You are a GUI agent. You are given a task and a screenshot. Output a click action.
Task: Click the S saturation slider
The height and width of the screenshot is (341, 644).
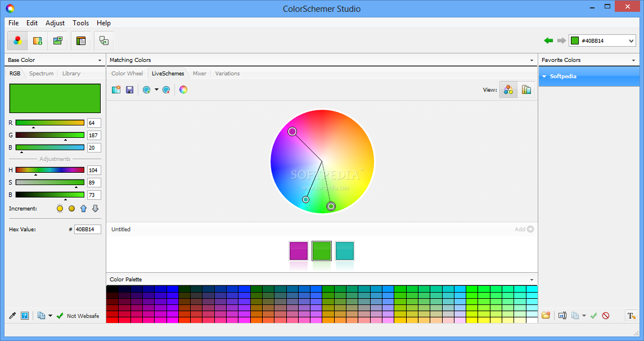click(49, 182)
